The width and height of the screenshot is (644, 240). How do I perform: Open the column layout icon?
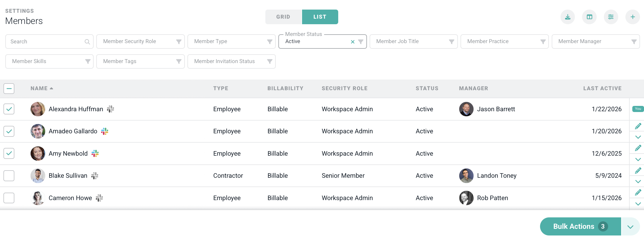[589, 17]
